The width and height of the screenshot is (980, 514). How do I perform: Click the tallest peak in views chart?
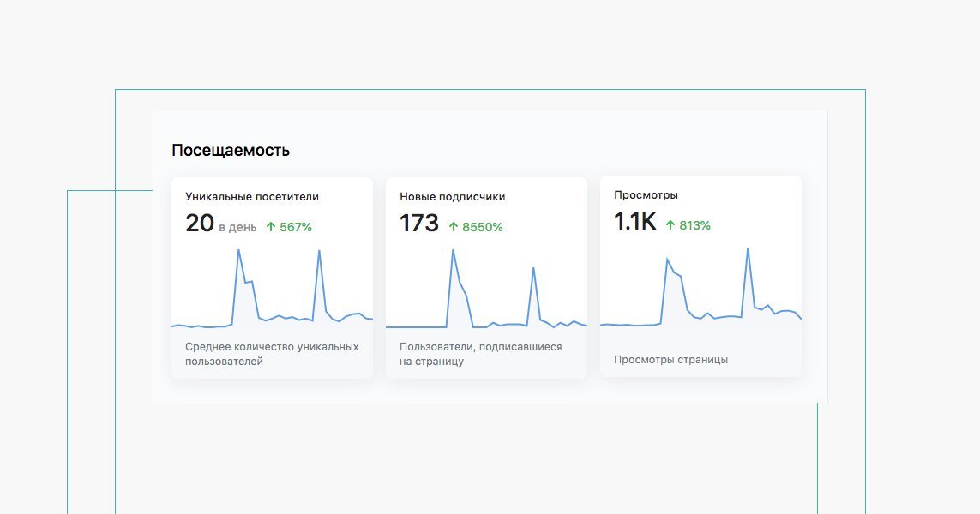748,248
